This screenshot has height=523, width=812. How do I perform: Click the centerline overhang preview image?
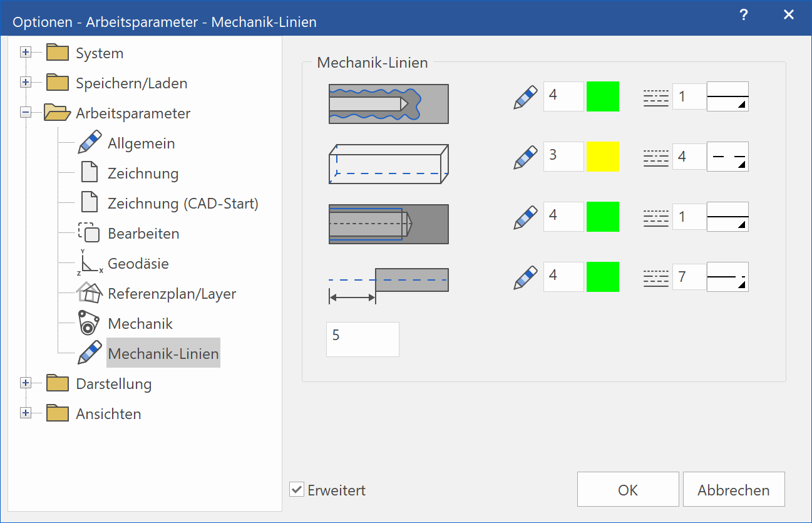click(x=389, y=286)
